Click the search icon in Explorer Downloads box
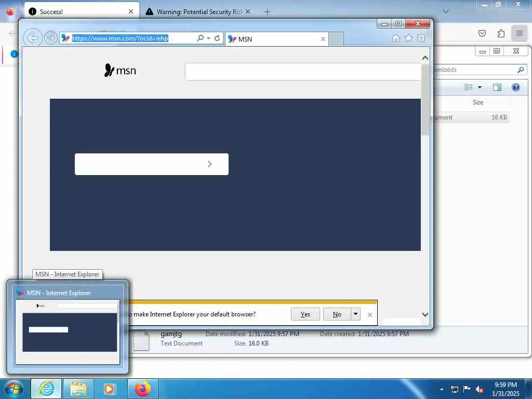 (521, 70)
